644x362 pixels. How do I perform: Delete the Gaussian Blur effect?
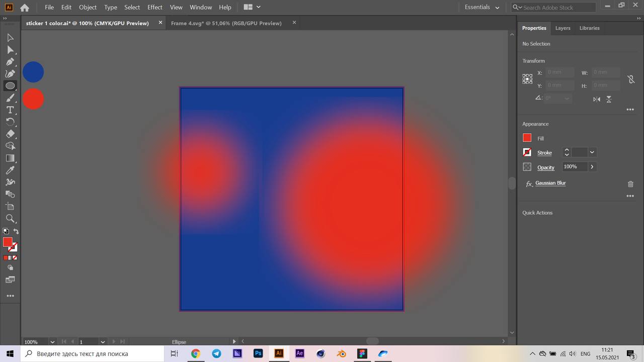click(x=630, y=184)
